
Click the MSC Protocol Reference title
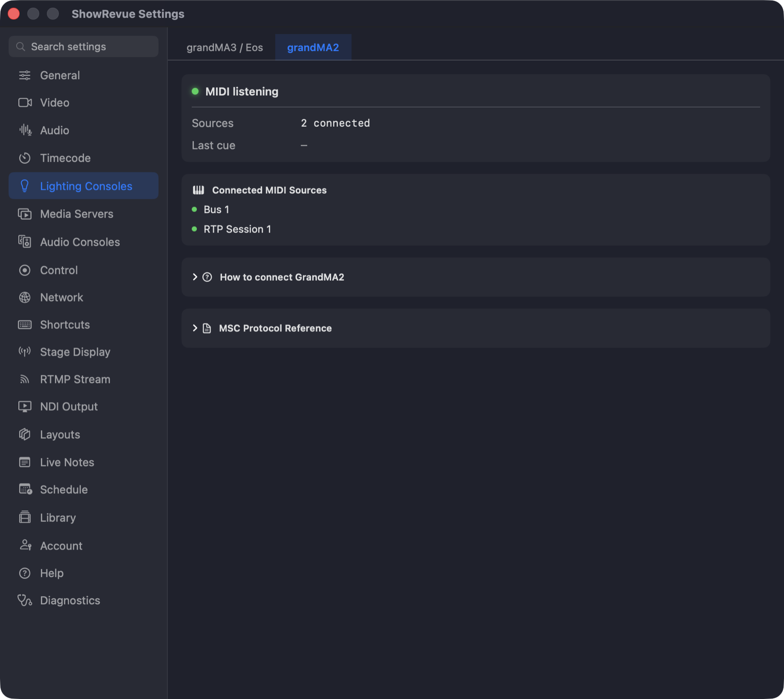tap(275, 328)
